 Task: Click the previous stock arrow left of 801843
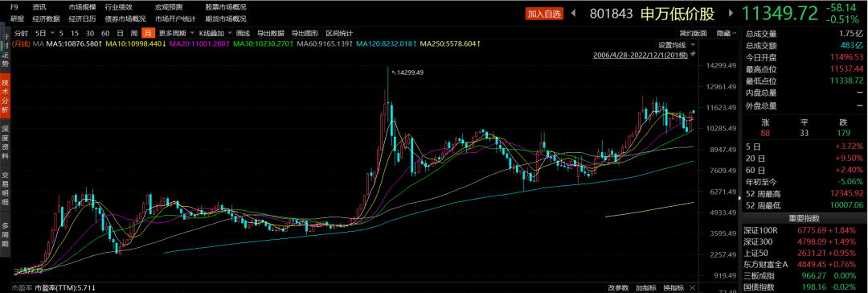point(575,14)
